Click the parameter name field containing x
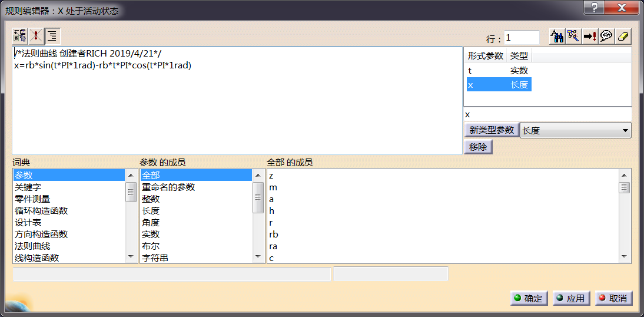The width and height of the screenshot is (644, 317). (x=547, y=114)
